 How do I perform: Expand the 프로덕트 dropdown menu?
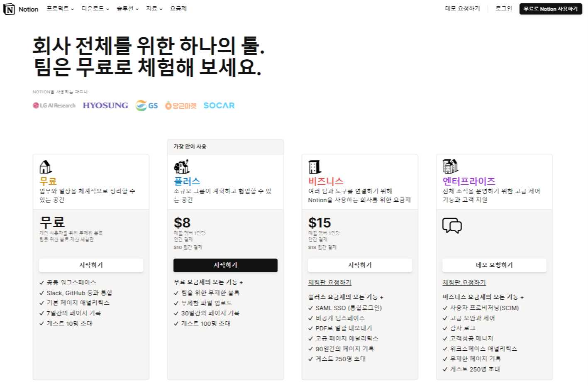click(x=60, y=9)
